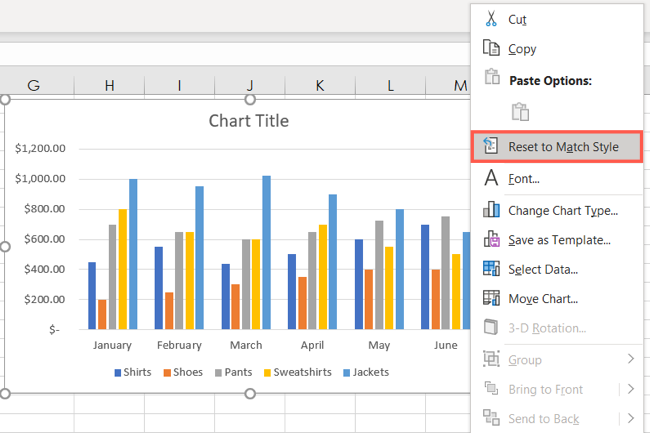This screenshot has height=433, width=650.
Task: Click the Shirts blue legend swatch
Action: (x=118, y=372)
